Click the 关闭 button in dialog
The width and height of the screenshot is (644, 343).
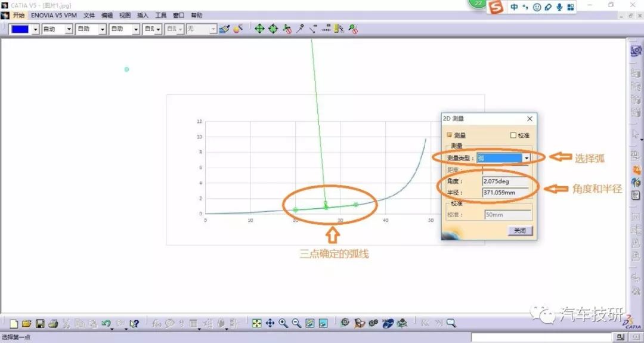coord(520,230)
